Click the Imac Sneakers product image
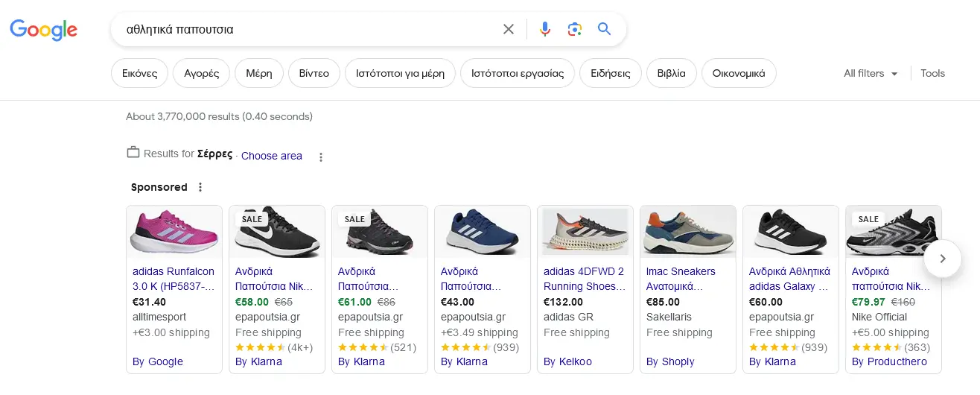 click(688, 232)
